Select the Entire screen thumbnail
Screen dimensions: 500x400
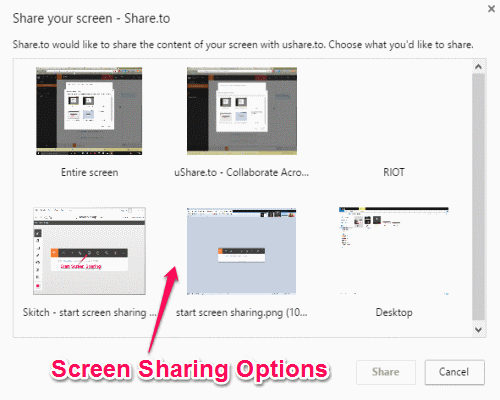click(89, 111)
